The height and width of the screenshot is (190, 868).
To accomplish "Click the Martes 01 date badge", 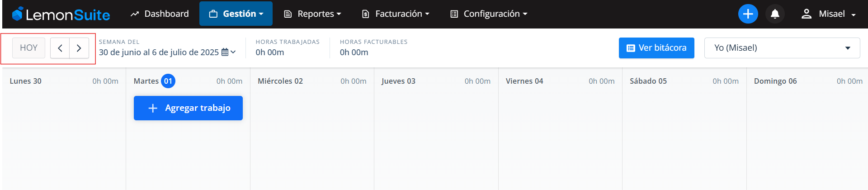I will click(168, 81).
